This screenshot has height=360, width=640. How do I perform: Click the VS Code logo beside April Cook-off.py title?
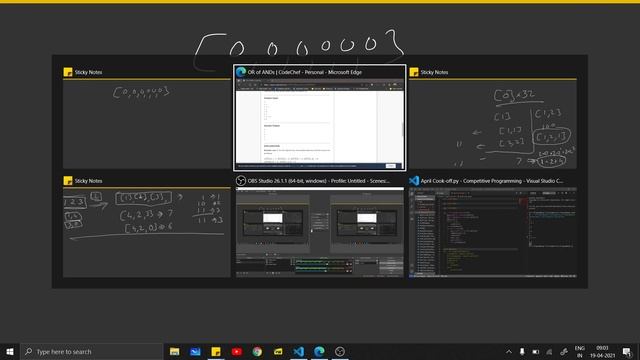click(x=414, y=180)
